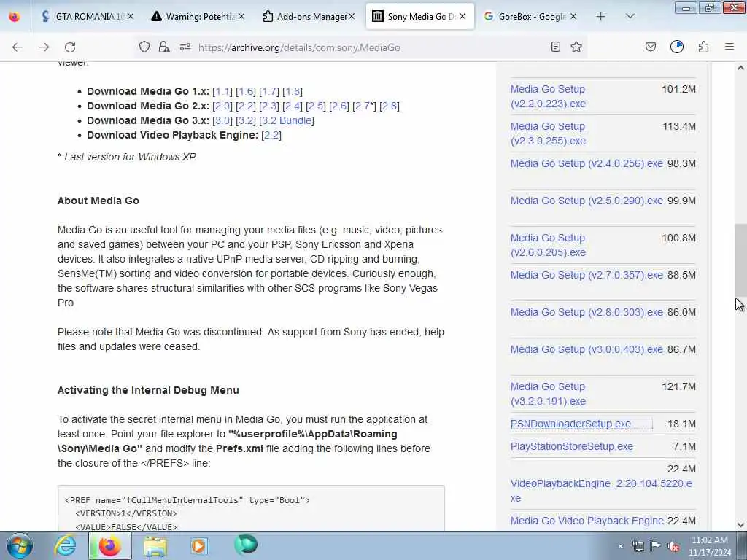Open Video Playback Engine 2.2 link
This screenshot has width=747, height=560.
(271, 135)
